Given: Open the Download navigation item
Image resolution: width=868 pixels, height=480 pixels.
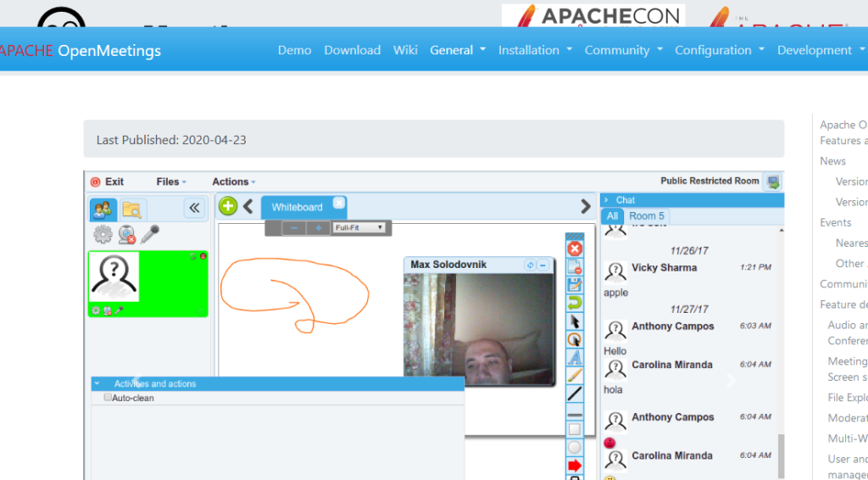Looking at the screenshot, I should [352, 50].
